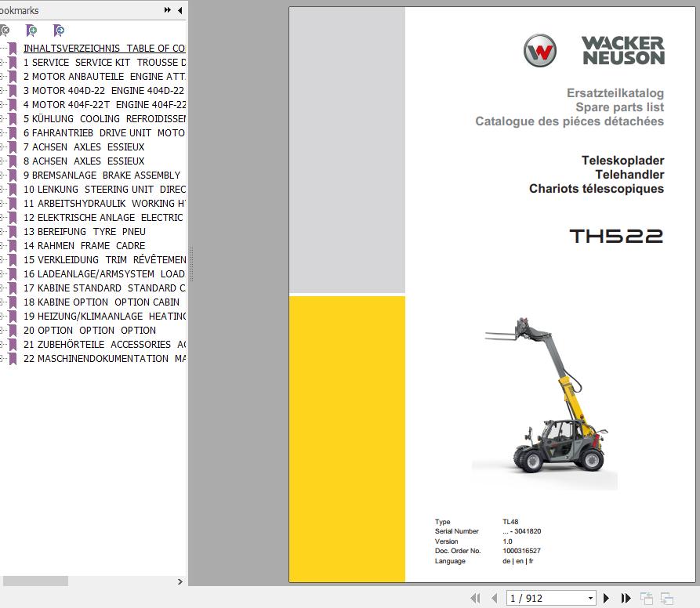Click the previous view icon
This screenshot has width=700, height=608.
point(647,598)
